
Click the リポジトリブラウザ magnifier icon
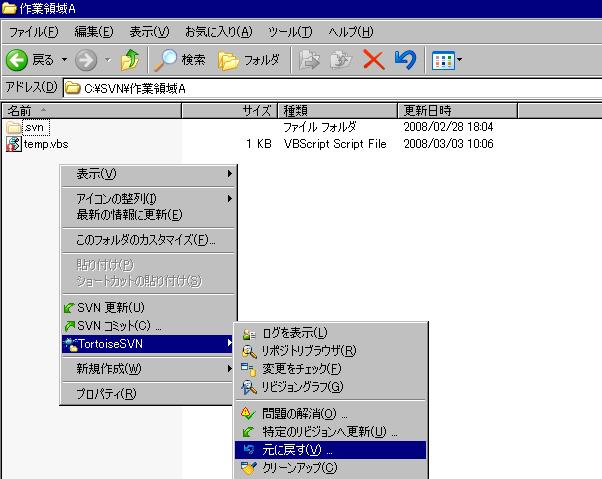coord(248,351)
